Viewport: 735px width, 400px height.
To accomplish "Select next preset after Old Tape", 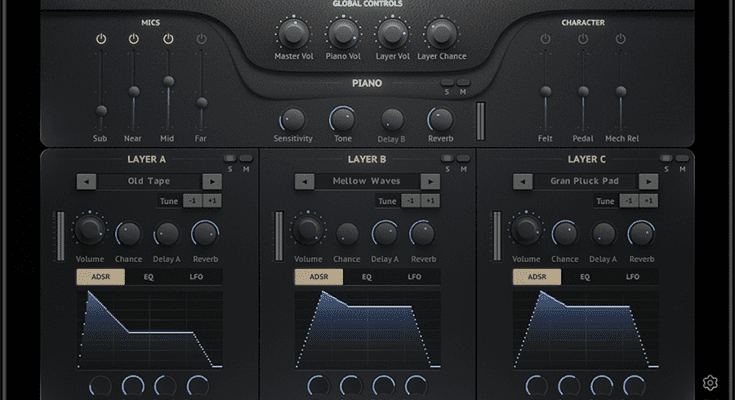I will (211, 181).
